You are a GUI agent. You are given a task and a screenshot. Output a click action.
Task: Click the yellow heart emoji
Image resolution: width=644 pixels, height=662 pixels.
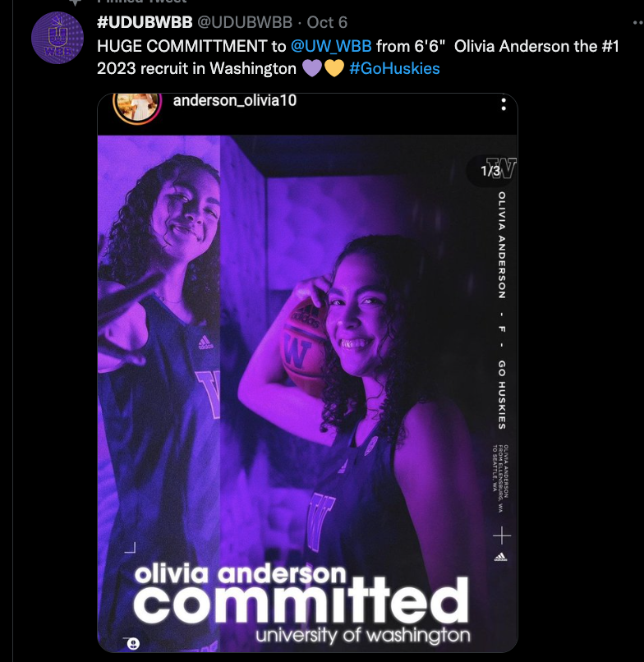click(x=334, y=68)
